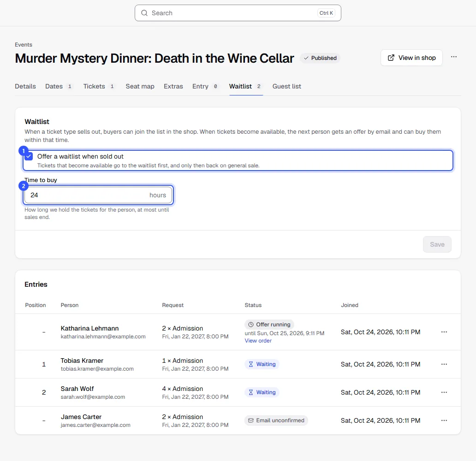Open the View order link
The width and height of the screenshot is (476, 461).
tap(258, 341)
